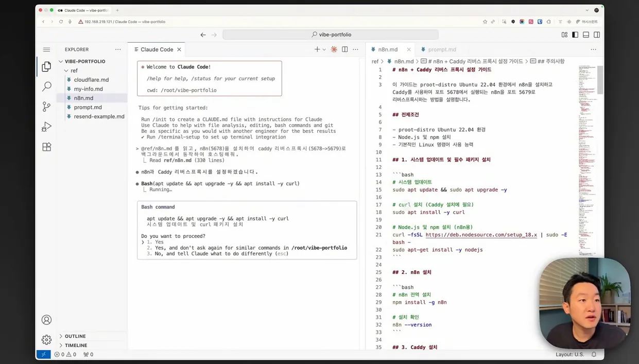Toggle the primary side bar visibility
Viewport: 639px width, 364px height.
point(575,34)
